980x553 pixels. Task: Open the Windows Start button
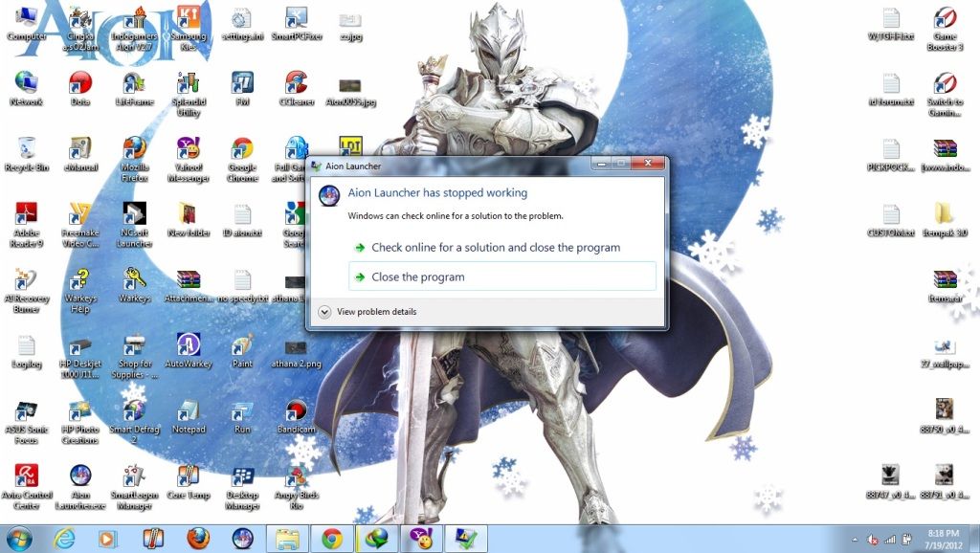19,539
